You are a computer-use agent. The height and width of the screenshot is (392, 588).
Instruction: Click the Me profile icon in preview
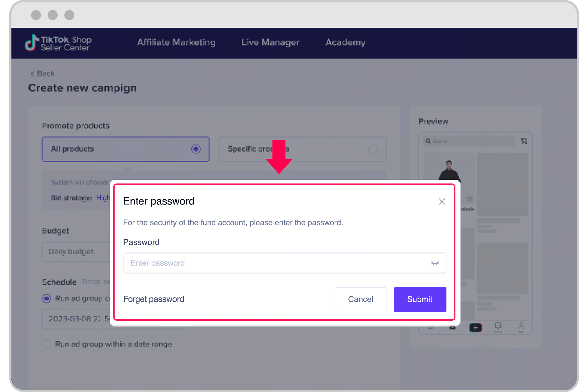521,326
